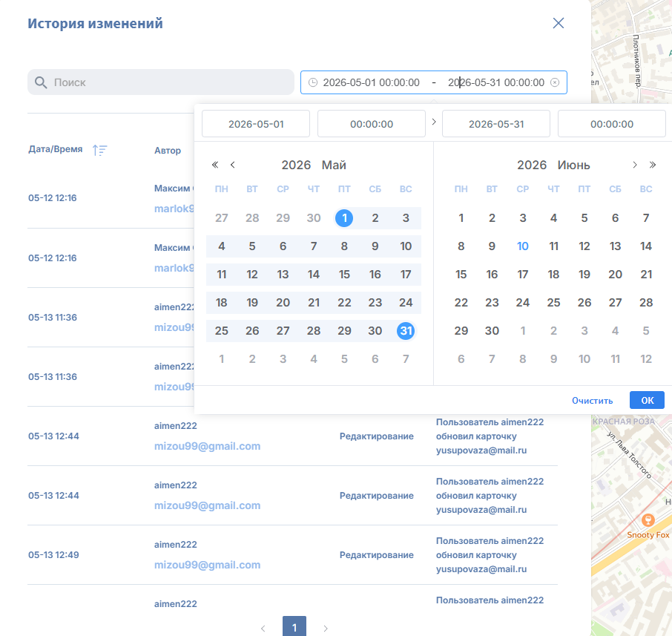Click the Дата/Время column header
Image resolution: width=672 pixels, height=636 pixels.
[x=56, y=149]
